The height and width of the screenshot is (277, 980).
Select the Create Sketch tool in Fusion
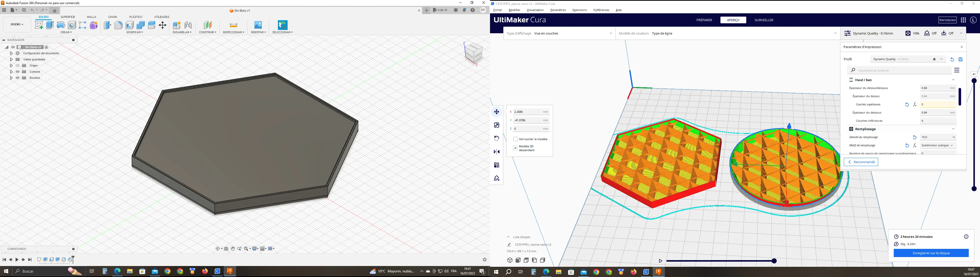(x=39, y=25)
